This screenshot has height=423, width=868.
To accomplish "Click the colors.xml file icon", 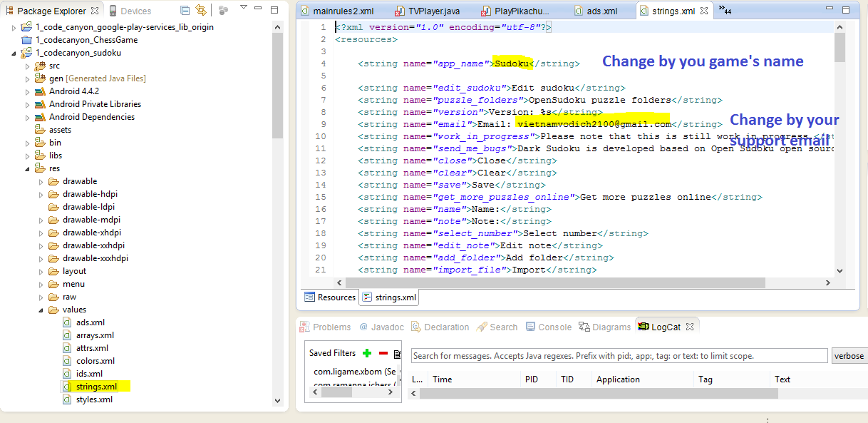I will coord(68,361).
